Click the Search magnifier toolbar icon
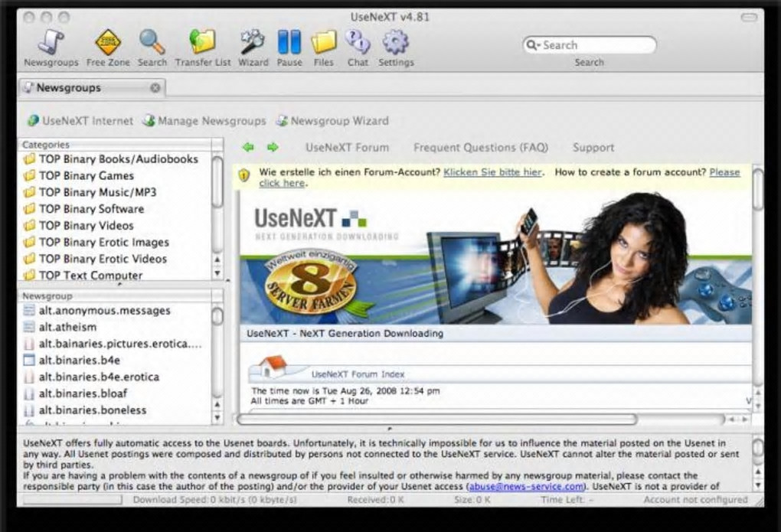Screen dimensions: 781x532 click(x=152, y=42)
